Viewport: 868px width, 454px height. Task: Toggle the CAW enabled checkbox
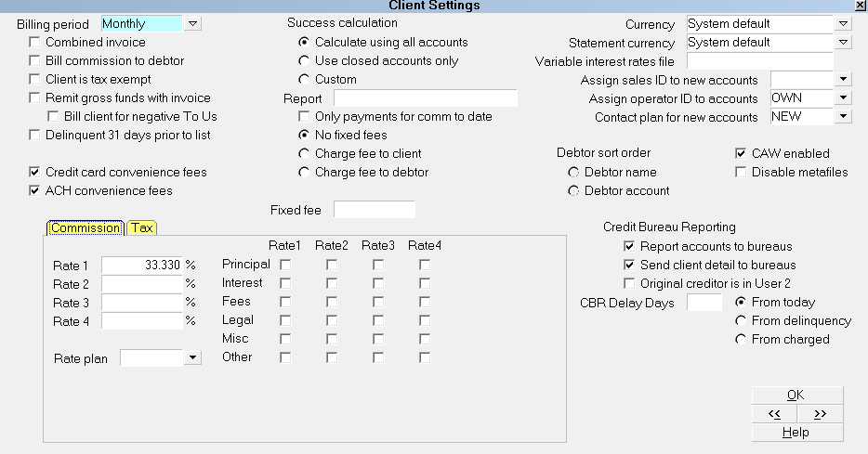point(741,153)
